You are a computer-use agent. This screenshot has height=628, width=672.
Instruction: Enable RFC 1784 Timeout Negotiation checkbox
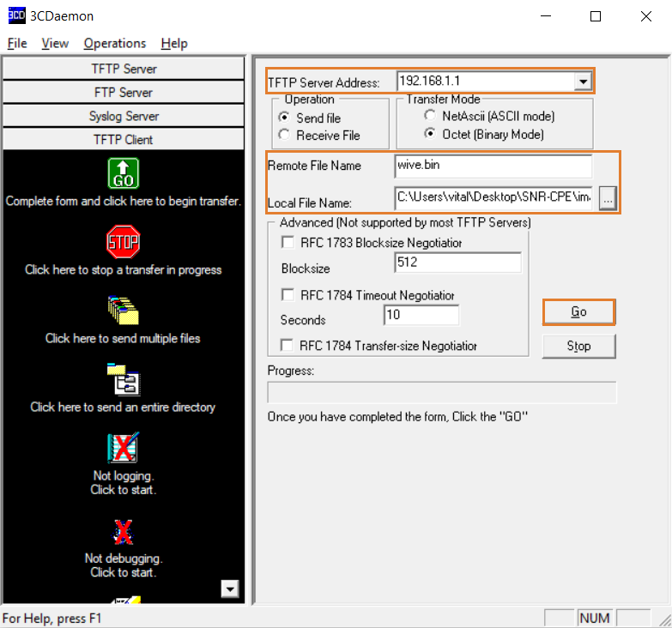[x=288, y=295]
